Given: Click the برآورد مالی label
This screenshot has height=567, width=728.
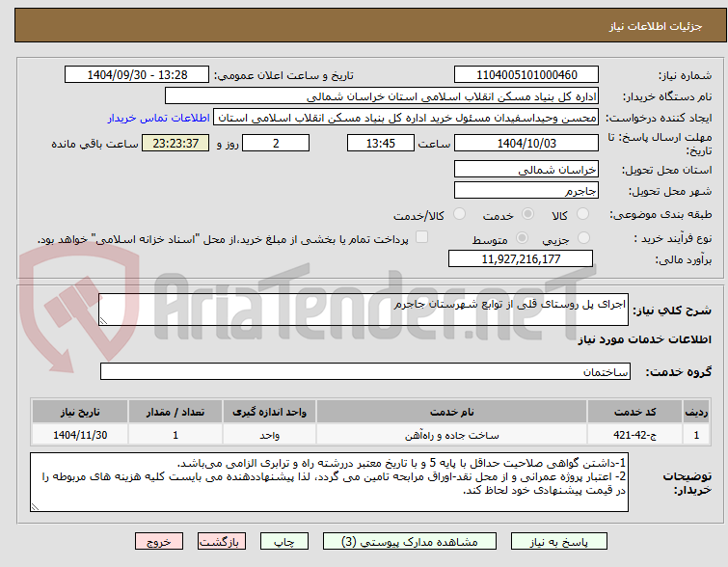Looking at the screenshot, I should coord(684,259).
